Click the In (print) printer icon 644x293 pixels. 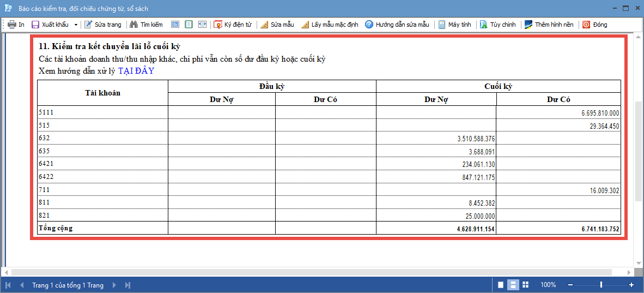(x=12, y=25)
